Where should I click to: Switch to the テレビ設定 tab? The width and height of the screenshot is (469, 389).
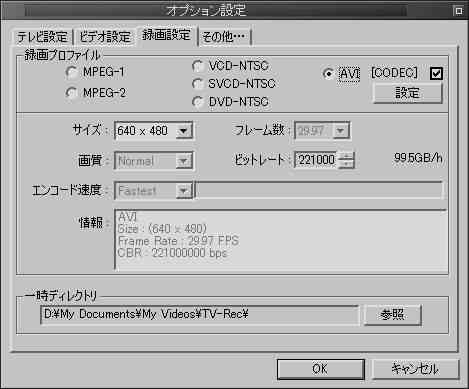42,37
